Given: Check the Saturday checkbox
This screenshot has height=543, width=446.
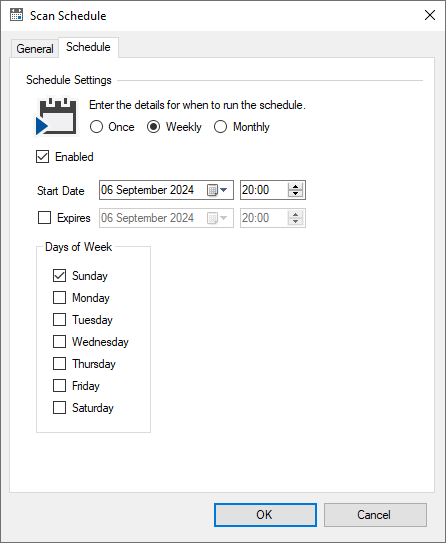Looking at the screenshot, I should point(60,408).
